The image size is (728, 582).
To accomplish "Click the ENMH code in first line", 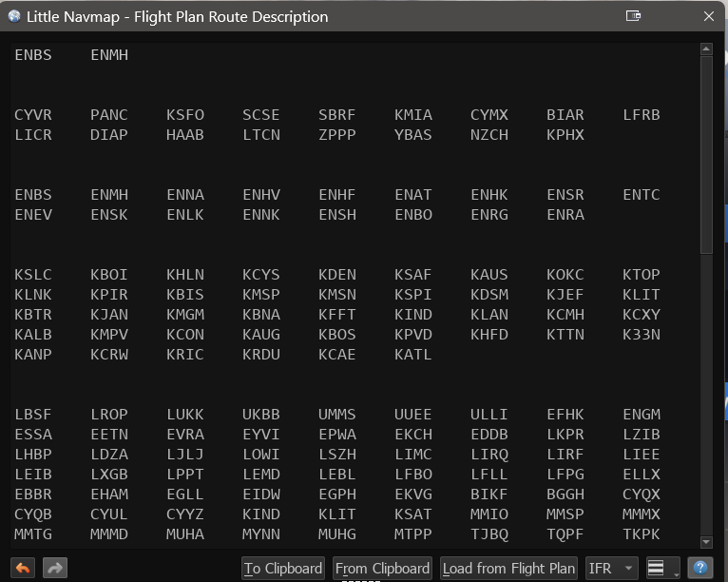I will 109,55.
